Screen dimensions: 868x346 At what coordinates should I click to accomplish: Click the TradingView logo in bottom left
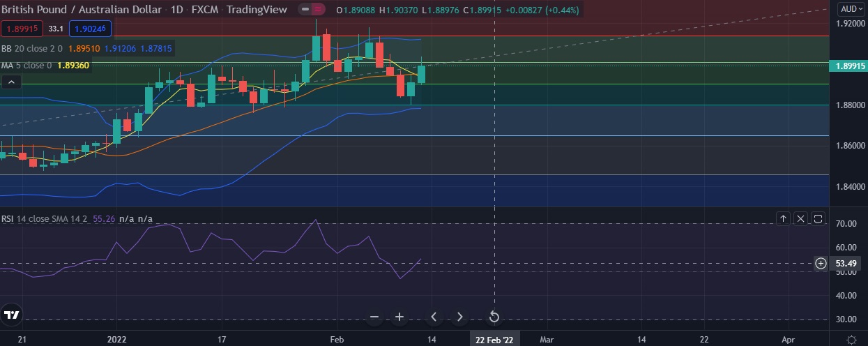point(12,315)
